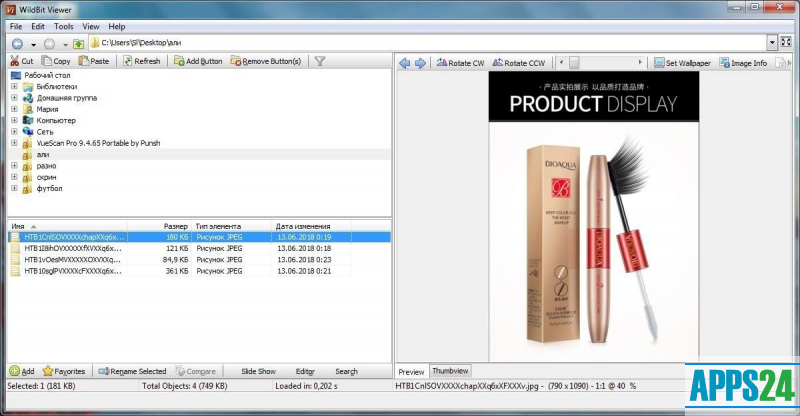Open the Editor button

click(x=305, y=371)
